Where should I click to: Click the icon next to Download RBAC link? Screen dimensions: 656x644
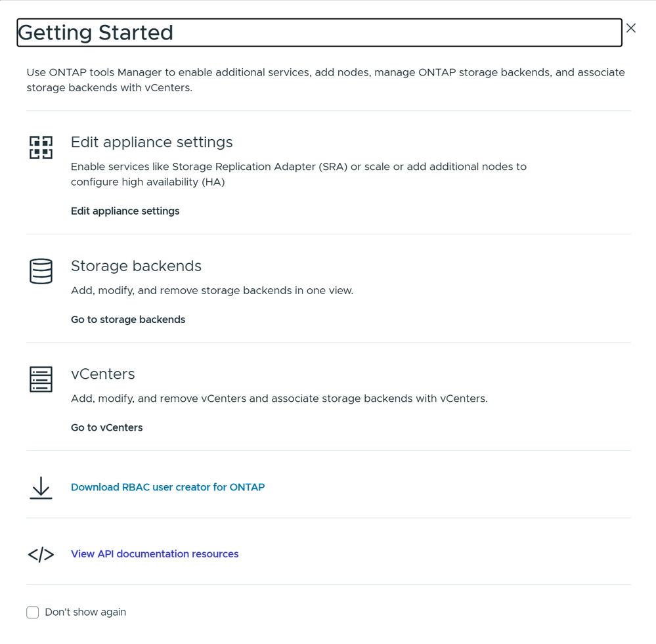(41, 488)
